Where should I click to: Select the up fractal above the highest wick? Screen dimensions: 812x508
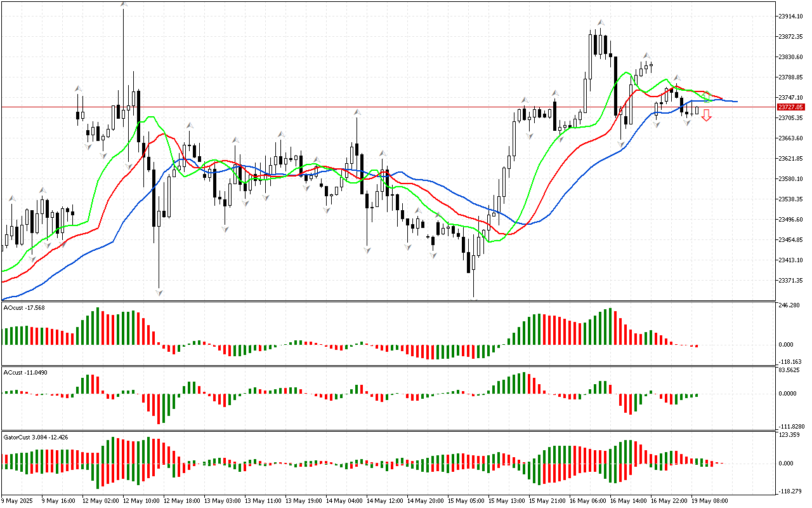[124, 4]
